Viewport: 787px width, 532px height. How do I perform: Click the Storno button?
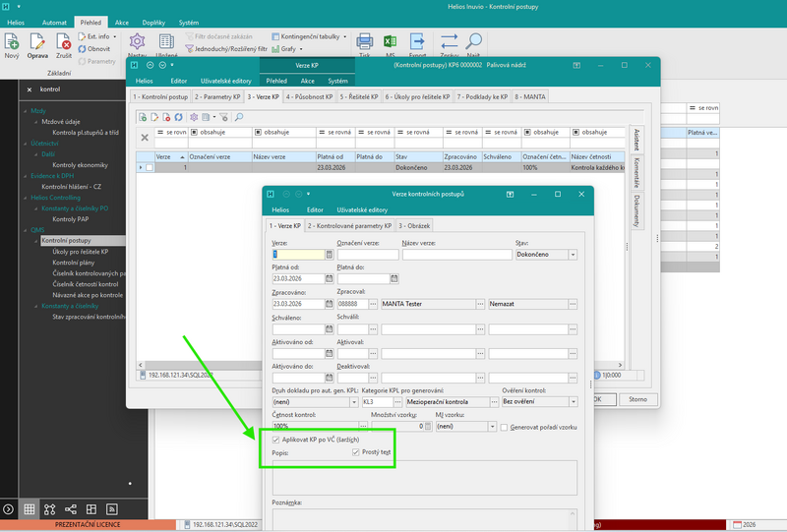637,399
